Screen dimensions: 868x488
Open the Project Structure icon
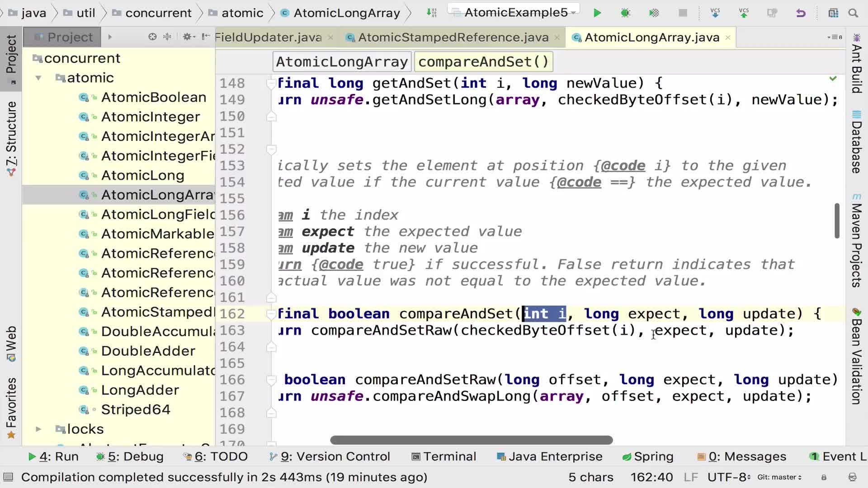833,13
